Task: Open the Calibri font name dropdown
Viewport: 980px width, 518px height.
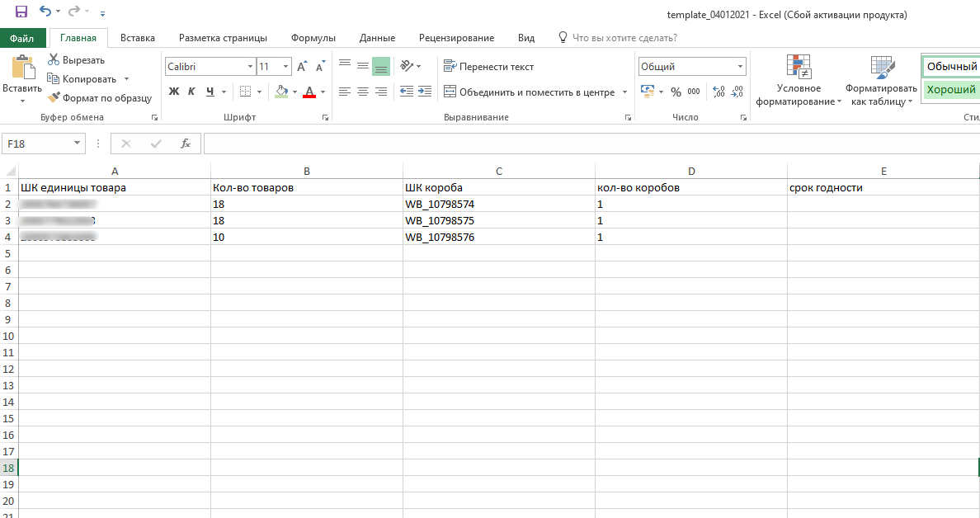Action: click(251, 67)
